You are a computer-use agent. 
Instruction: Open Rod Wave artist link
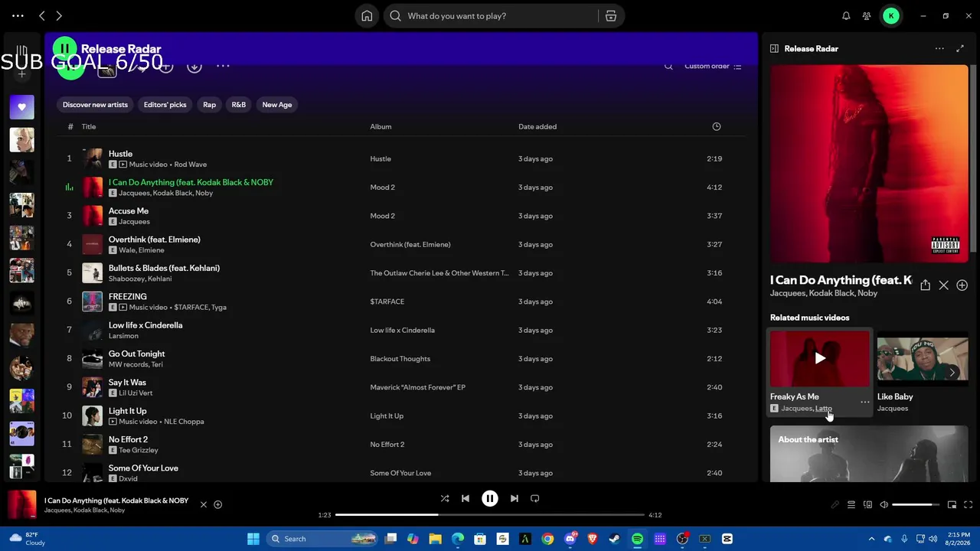point(191,165)
